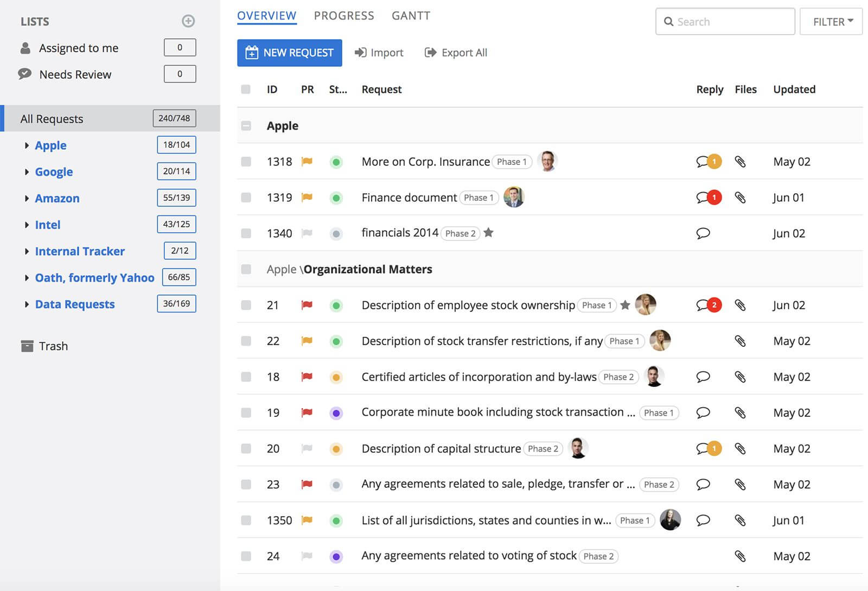868x591 pixels.
Task: Select the checkbox for request 1340
Action: point(246,233)
